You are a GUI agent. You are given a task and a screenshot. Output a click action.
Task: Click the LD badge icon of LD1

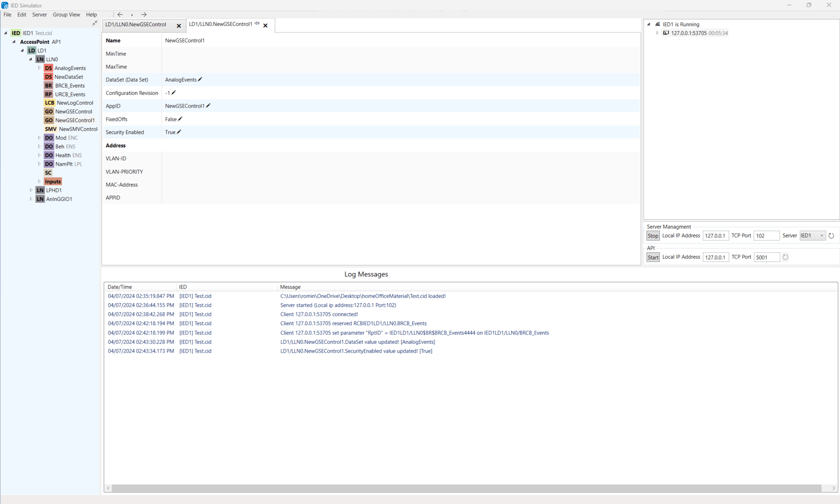[x=31, y=51]
